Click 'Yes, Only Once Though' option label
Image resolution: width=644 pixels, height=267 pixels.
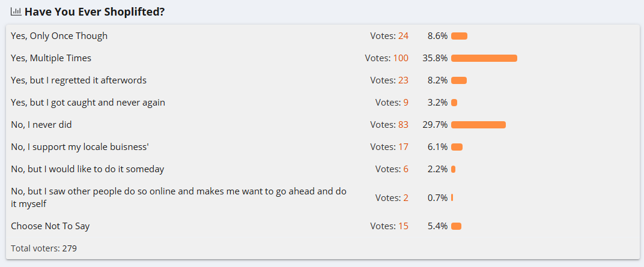point(59,36)
